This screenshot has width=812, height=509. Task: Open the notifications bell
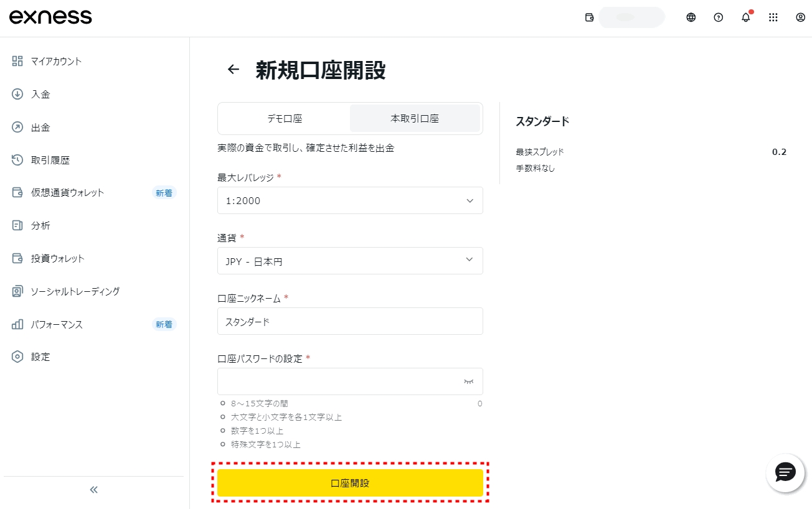(x=745, y=17)
